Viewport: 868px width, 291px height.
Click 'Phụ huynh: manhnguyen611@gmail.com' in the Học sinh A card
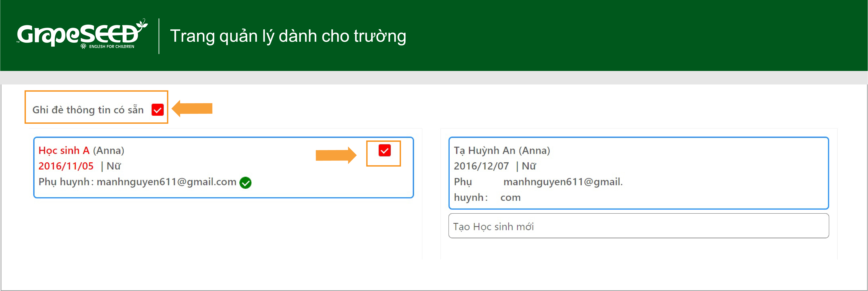pyautogui.click(x=138, y=182)
